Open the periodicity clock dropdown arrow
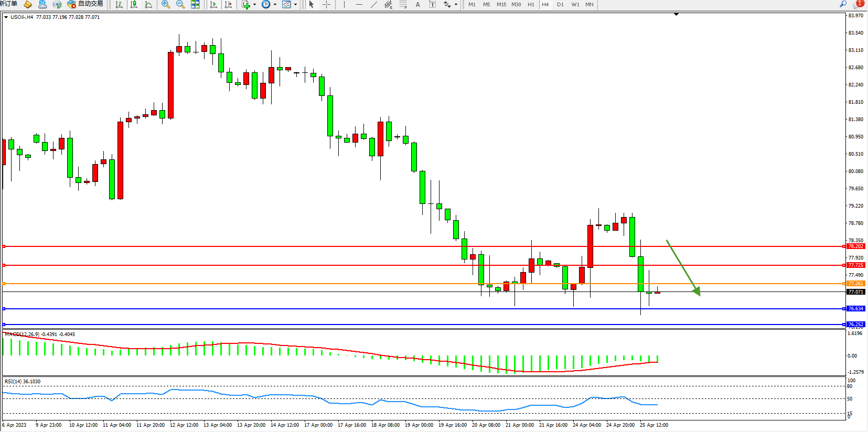 tap(275, 5)
